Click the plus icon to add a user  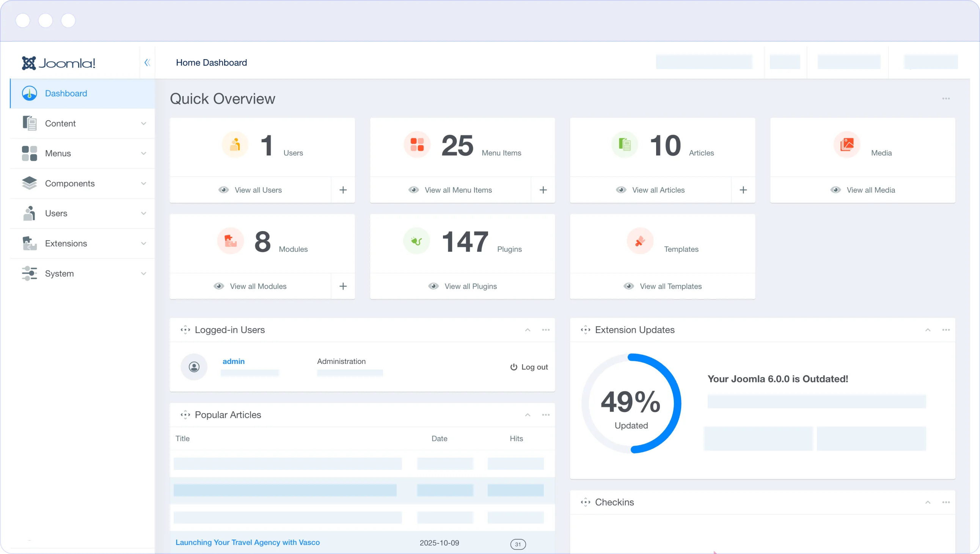(x=343, y=190)
